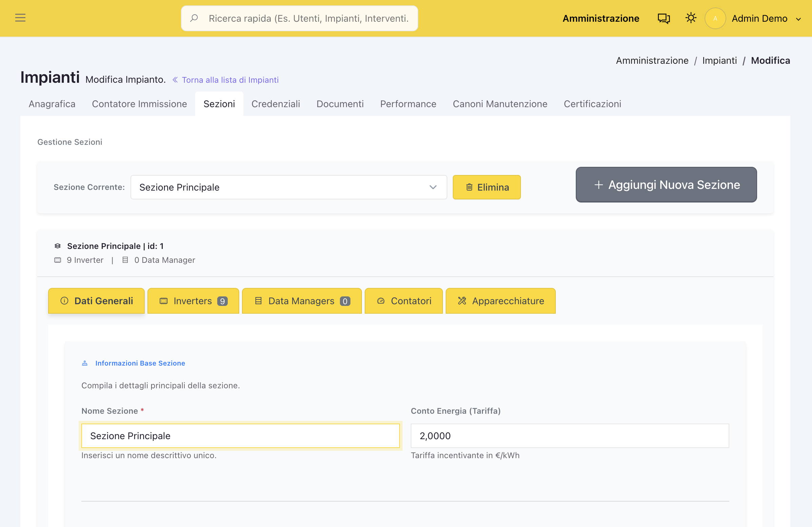Click the data manager icon next to 0 Data Manager
The width and height of the screenshot is (812, 527).
[125, 260]
